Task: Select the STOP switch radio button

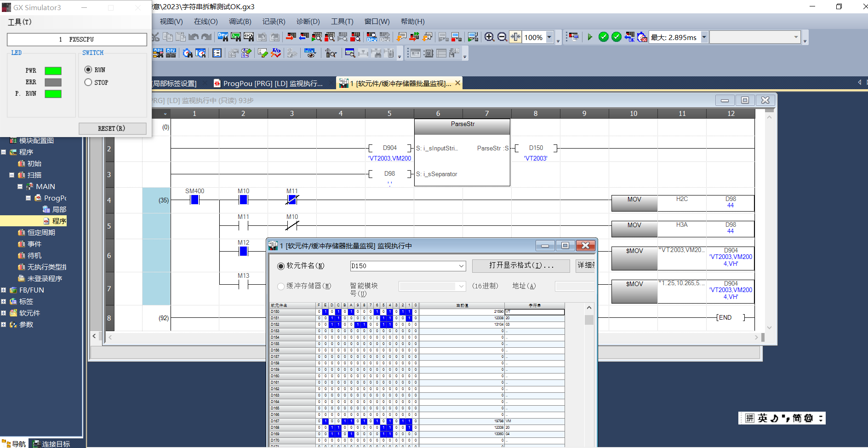Action: pos(88,82)
